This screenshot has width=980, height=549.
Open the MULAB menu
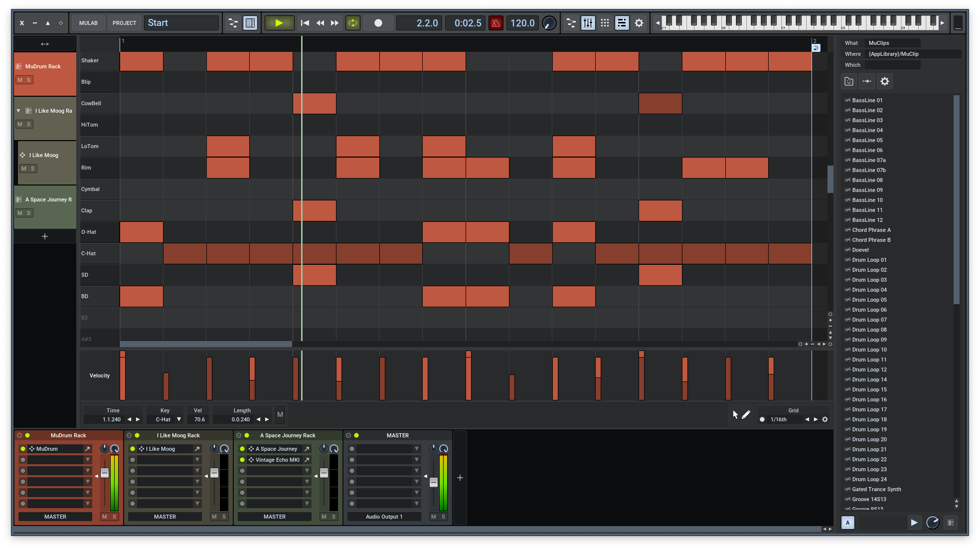(x=88, y=23)
